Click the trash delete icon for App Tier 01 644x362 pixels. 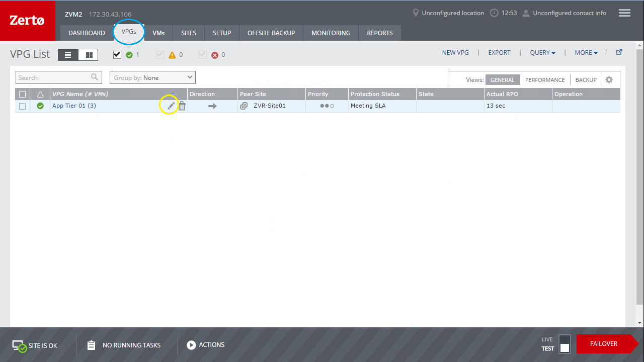click(x=182, y=106)
